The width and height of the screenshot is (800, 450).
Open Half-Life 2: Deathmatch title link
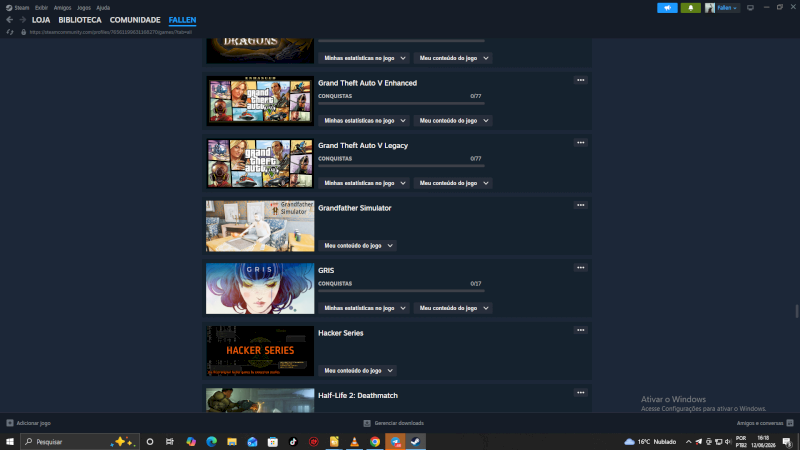358,395
